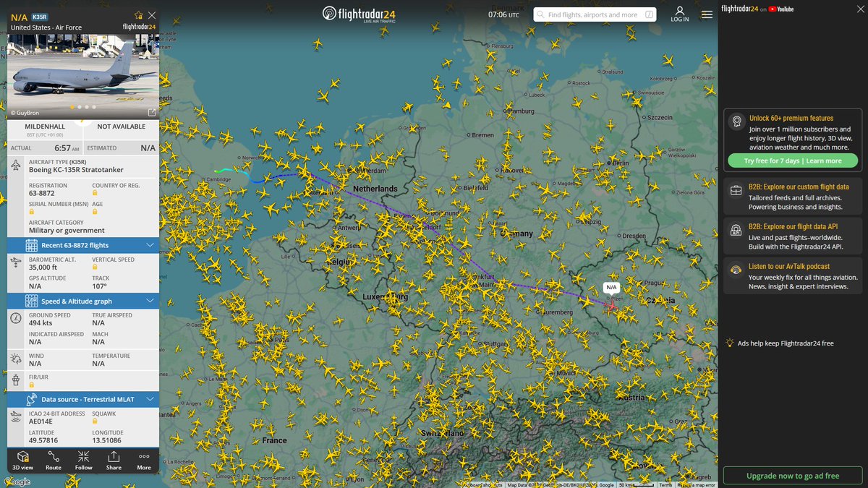Show the second photo via carousel dot
The height and width of the screenshot is (488, 868).
click(80, 107)
